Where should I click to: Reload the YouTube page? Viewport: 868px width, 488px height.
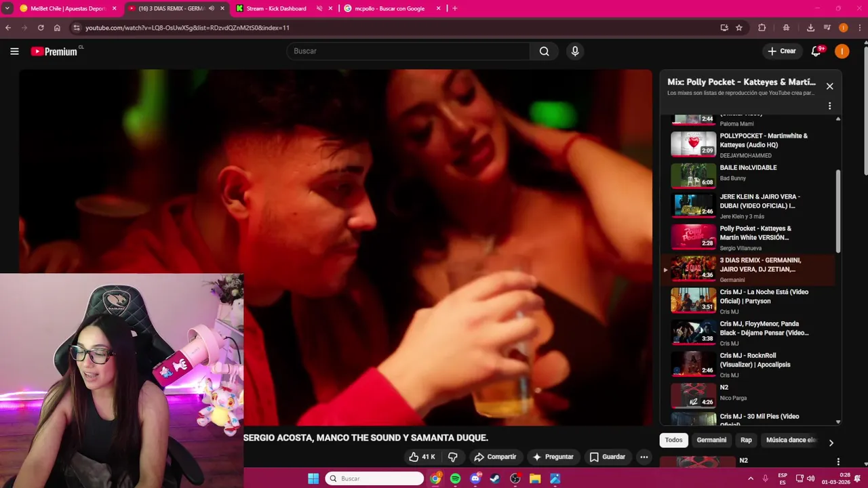pyautogui.click(x=41, y=28)
